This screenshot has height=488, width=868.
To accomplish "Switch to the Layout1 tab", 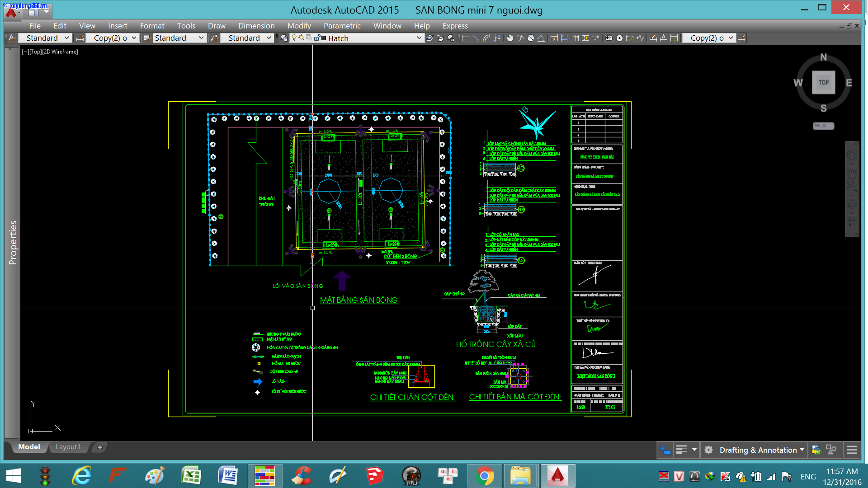I will (x=68, y=447).
